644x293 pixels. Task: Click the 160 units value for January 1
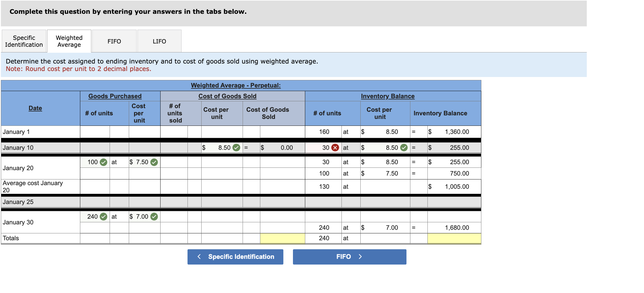pos(324,132)
